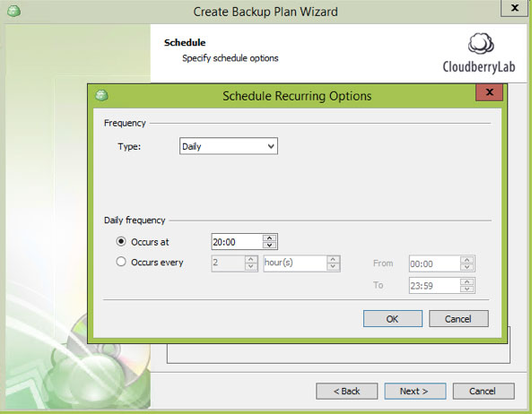Increase the Occurs at time with up arrow
Viewport: 532px width, 414px height.
tap(269, 238)
